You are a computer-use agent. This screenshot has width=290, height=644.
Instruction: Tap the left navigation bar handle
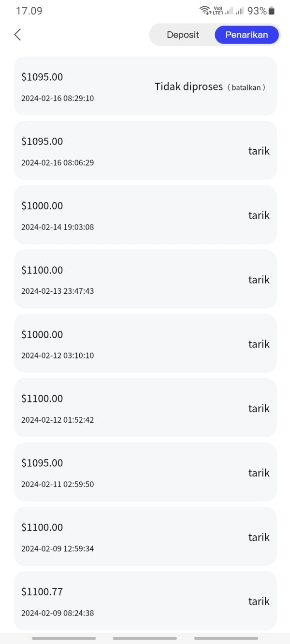63,638
